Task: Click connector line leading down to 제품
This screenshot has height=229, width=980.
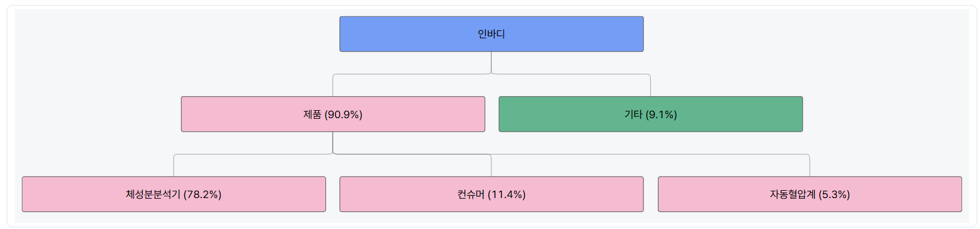Action: 333,86
